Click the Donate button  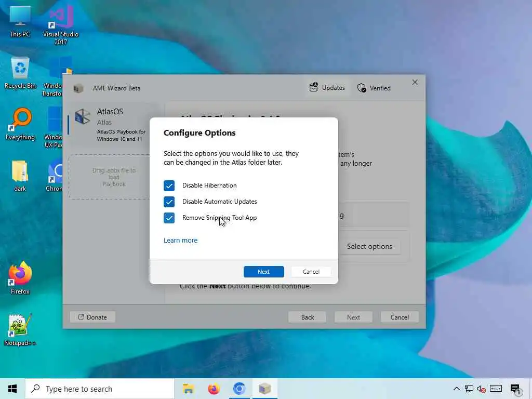tap(92, 317)
